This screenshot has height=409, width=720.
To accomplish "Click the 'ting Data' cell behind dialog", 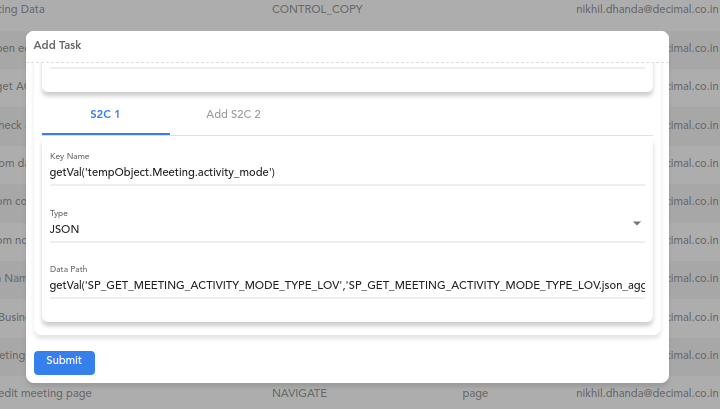I will pos(22,9).
